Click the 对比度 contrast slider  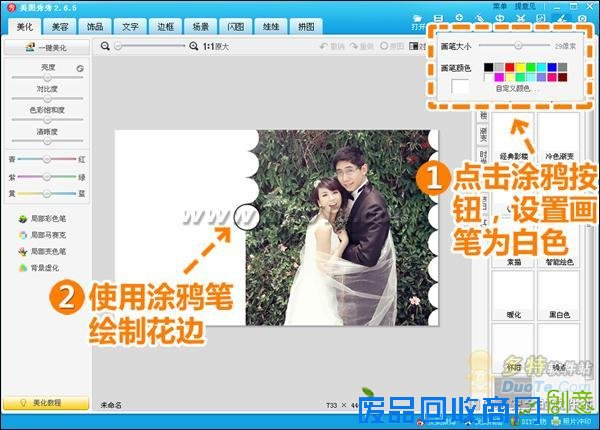coord(41,101)
